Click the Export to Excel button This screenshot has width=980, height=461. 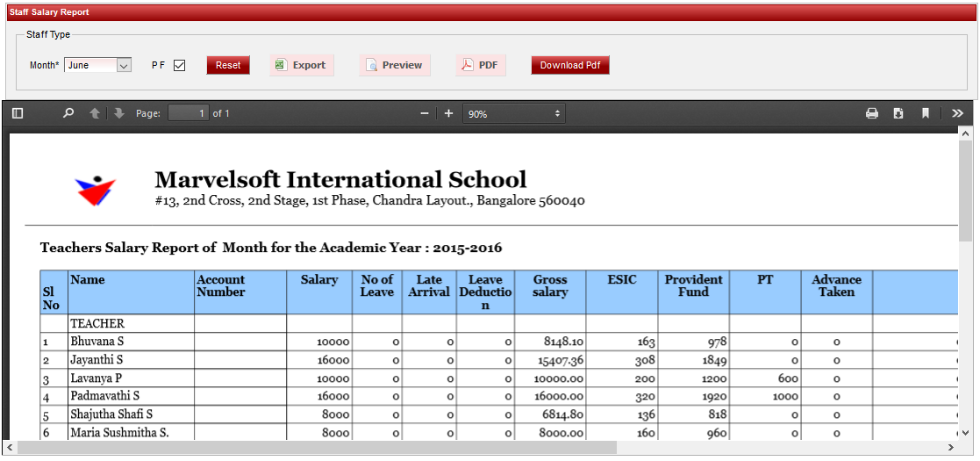[x=301, y=65]
